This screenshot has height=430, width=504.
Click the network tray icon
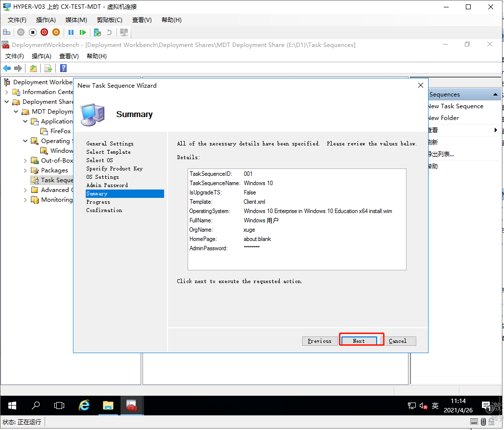412,406
